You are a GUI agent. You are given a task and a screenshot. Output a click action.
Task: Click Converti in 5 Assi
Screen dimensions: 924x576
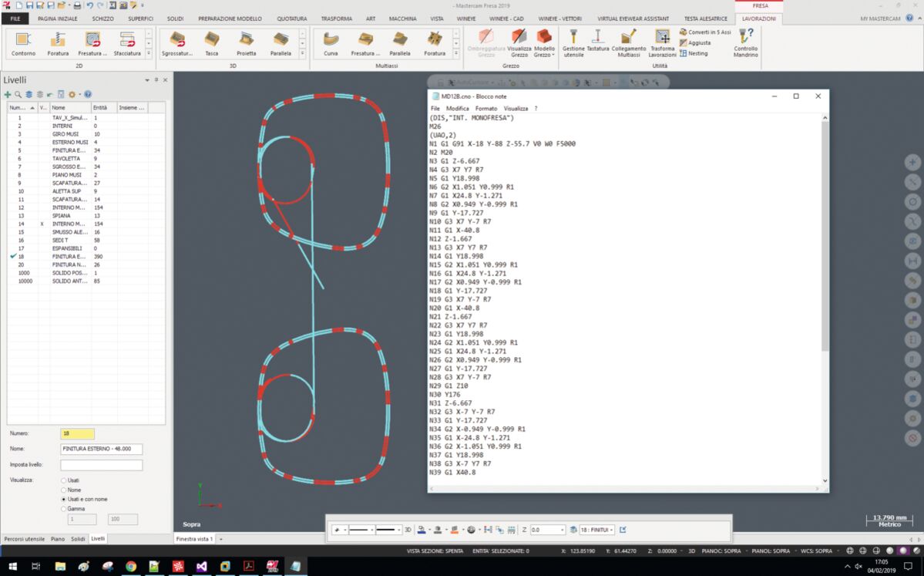coord(704,32)
